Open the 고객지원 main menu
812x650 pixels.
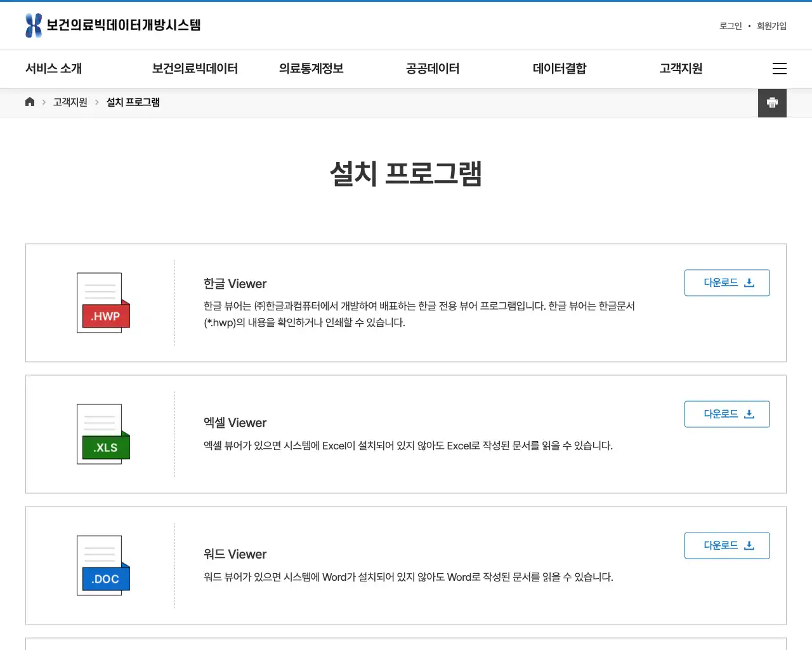[681, 69]
